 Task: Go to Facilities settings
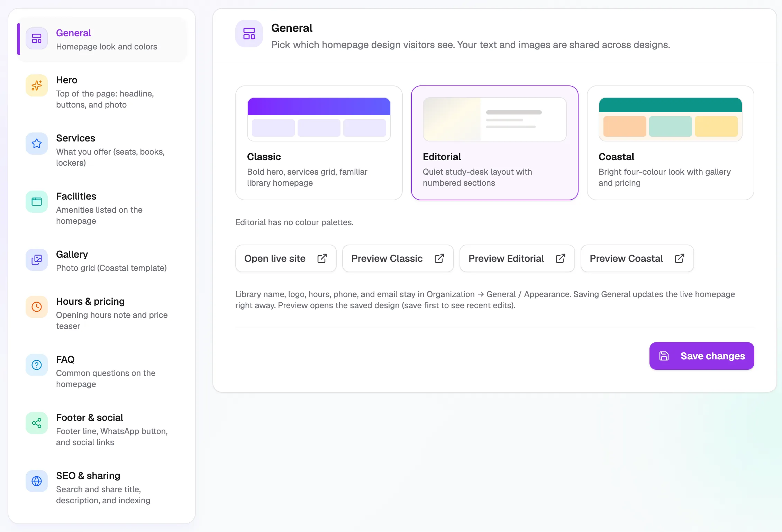[102, 208]
